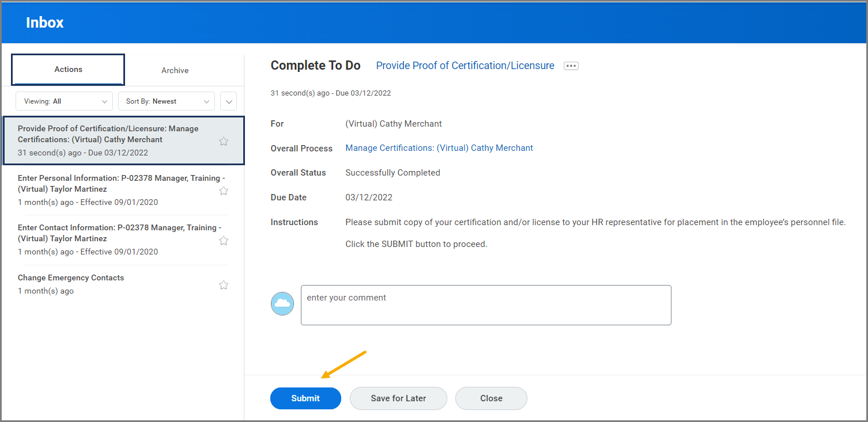868x422 pixels.
Task: Star the Change Emergency Contacts item
Action: (224, 285)
